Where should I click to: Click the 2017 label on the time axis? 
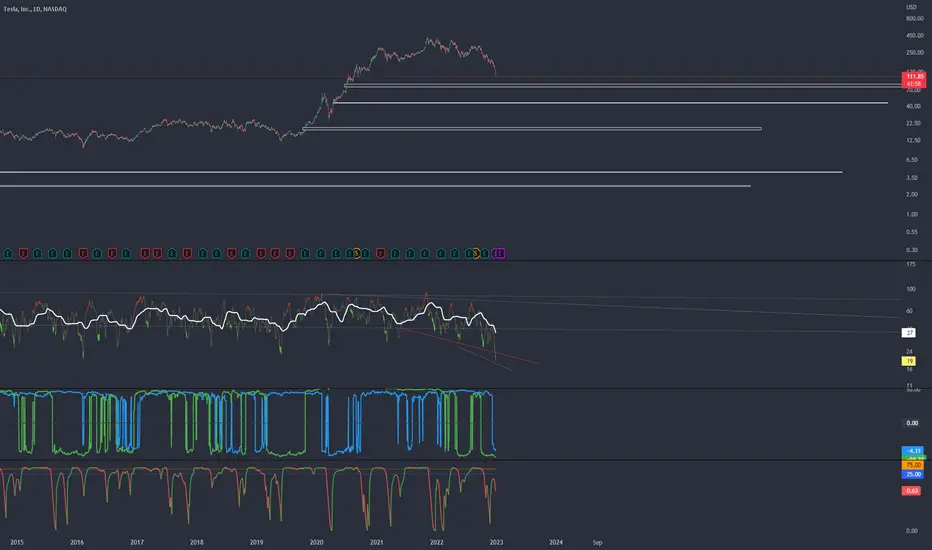pyautogui.click(x=137, y=542)
